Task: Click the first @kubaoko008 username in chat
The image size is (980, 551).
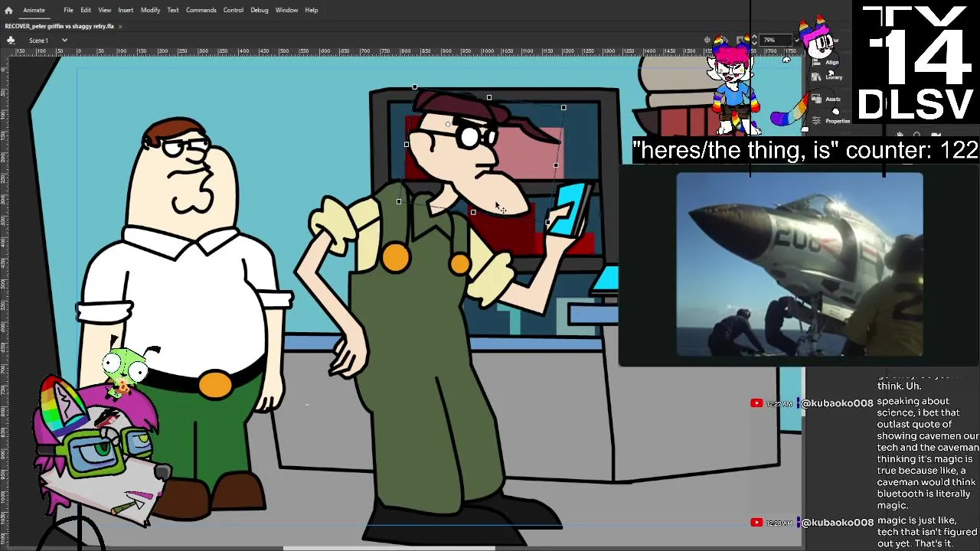Action: (x=837, y=403)
